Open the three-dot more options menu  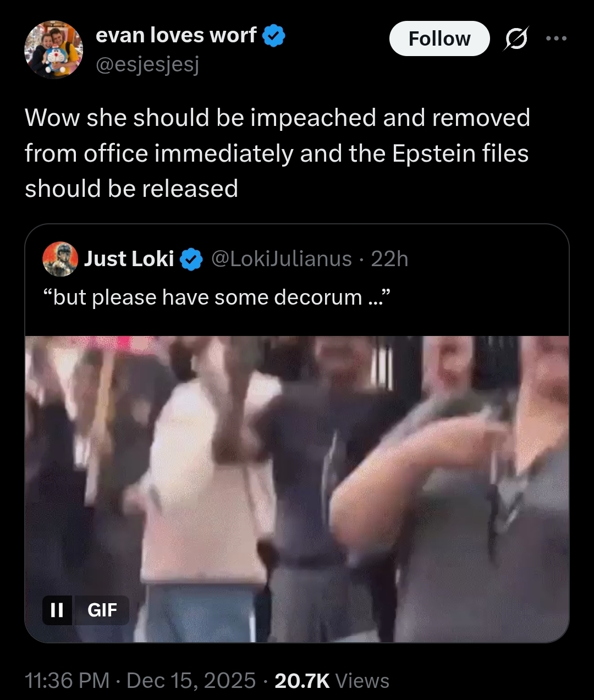pyautogui.click(x=556, y=38)
